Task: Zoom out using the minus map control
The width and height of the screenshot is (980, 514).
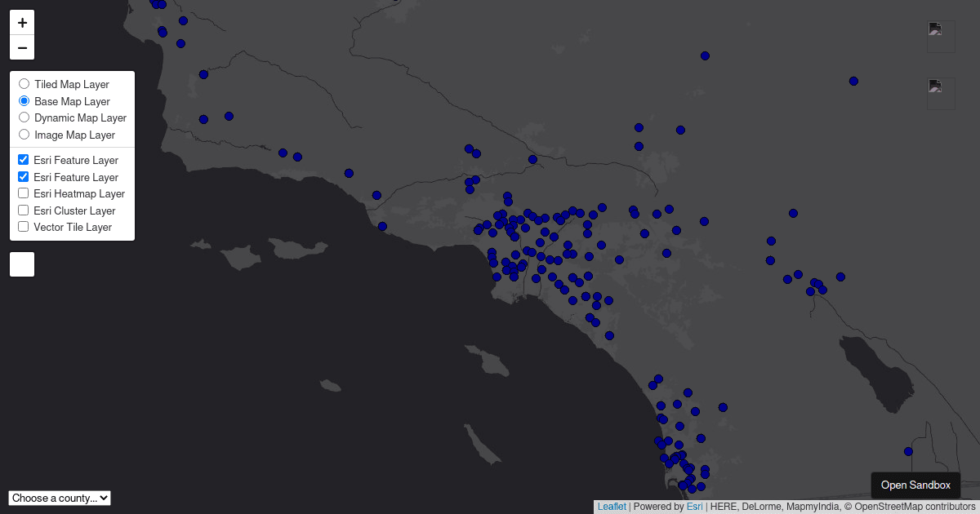Action: (22, 47)
